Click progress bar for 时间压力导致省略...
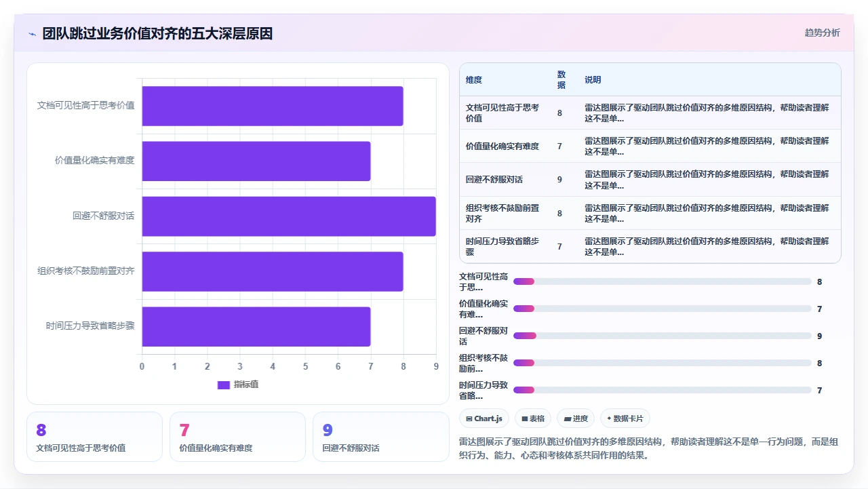 tap(663, 390)
